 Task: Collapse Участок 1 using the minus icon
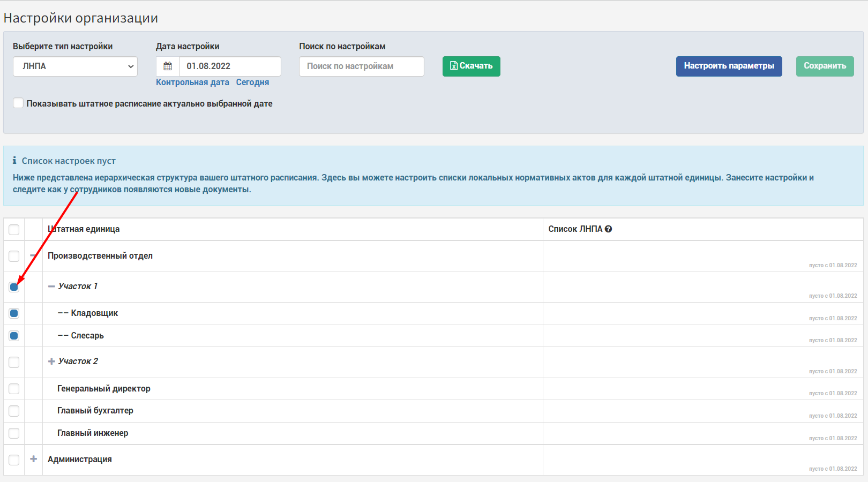51,287
